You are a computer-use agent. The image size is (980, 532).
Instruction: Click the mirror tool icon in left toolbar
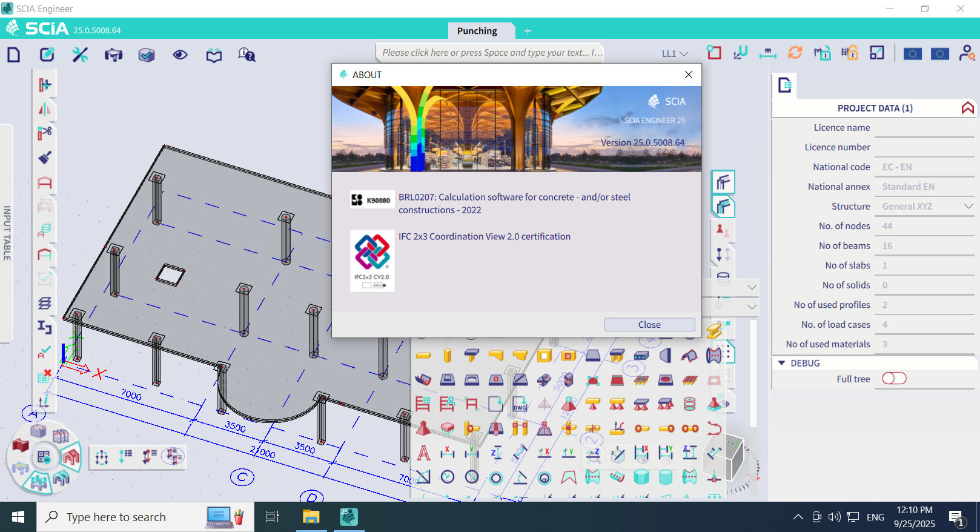point(45,109)
